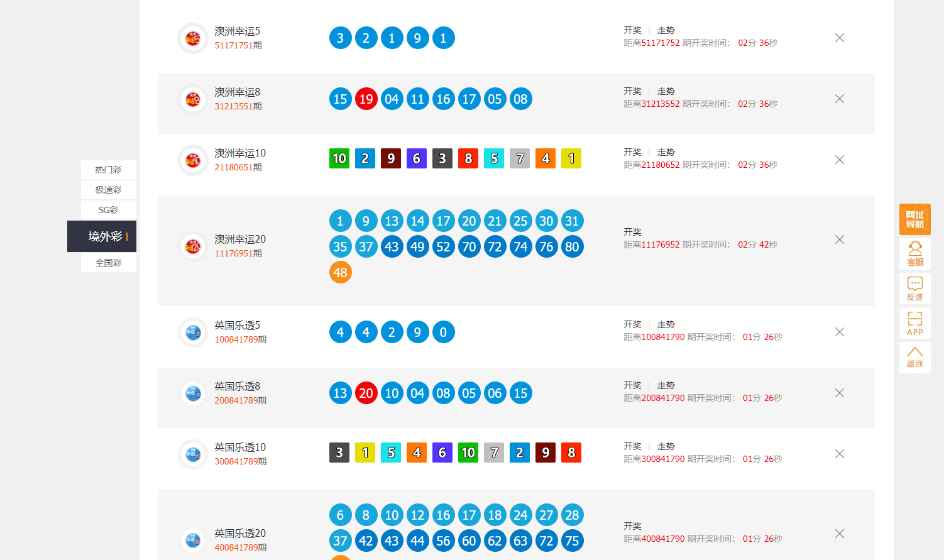Click the 英国乐透10 lottery logo
The height and width of the screenshot is (560, 944).
tap(193, 454)
